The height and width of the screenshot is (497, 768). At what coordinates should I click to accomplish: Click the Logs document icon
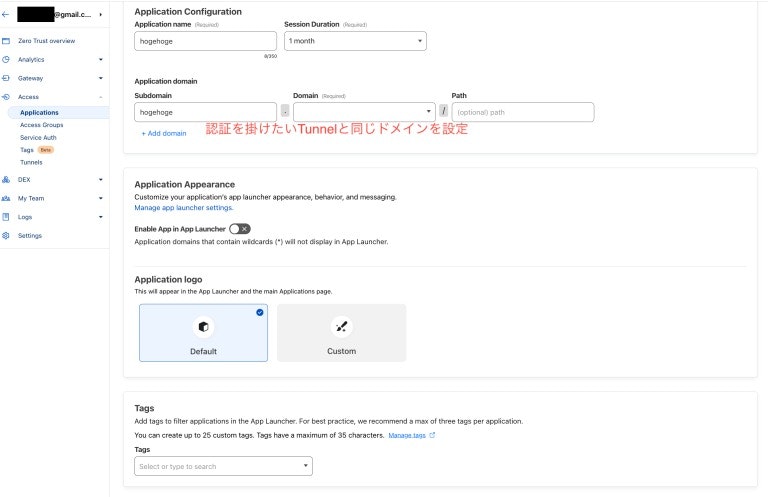(x=6, y=217)
